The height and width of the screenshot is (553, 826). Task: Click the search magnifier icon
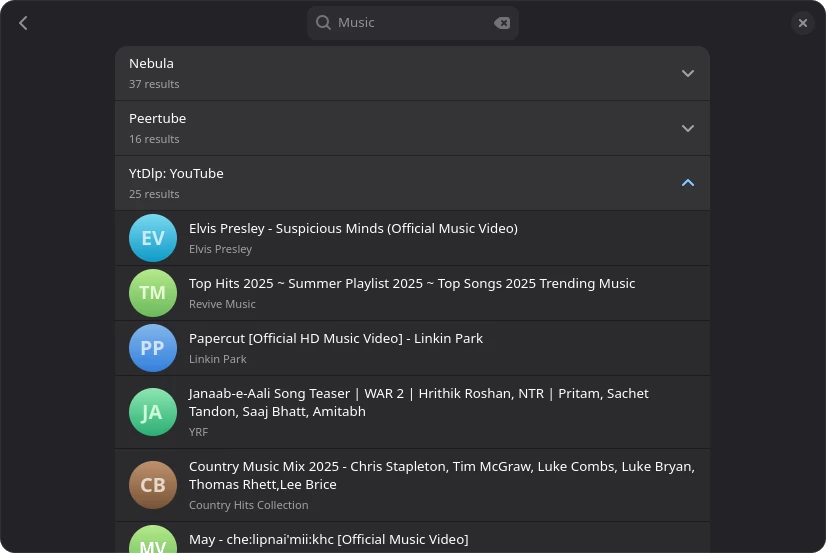tap(323, 23)
